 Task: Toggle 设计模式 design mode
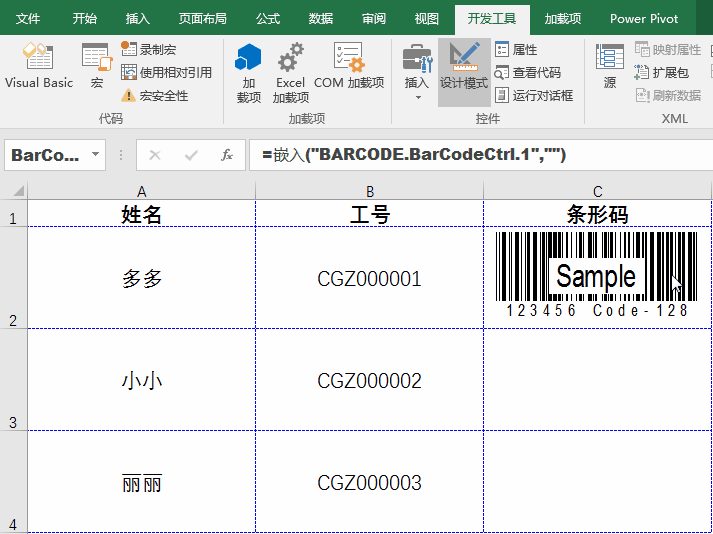click(x=464, y=72)
